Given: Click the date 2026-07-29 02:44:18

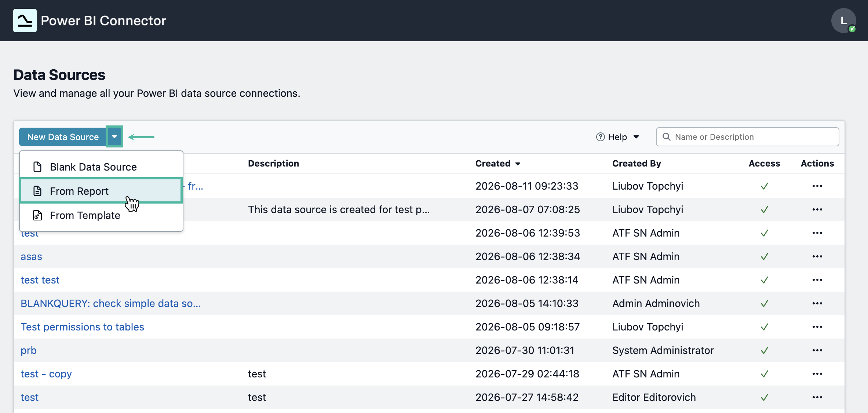Looking at the screenshot, I should click(x=527, y=374).
